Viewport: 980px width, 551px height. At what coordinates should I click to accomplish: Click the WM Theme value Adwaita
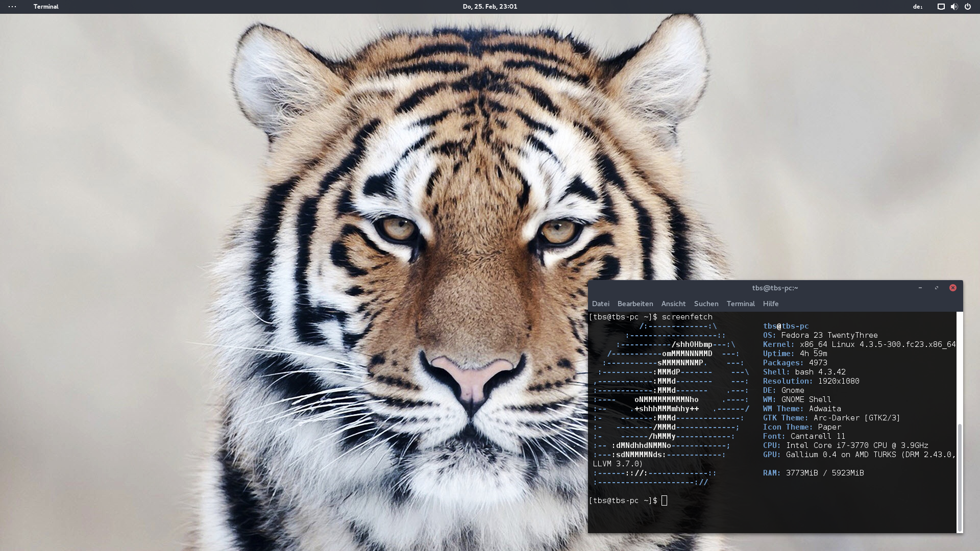click(825, 409)
